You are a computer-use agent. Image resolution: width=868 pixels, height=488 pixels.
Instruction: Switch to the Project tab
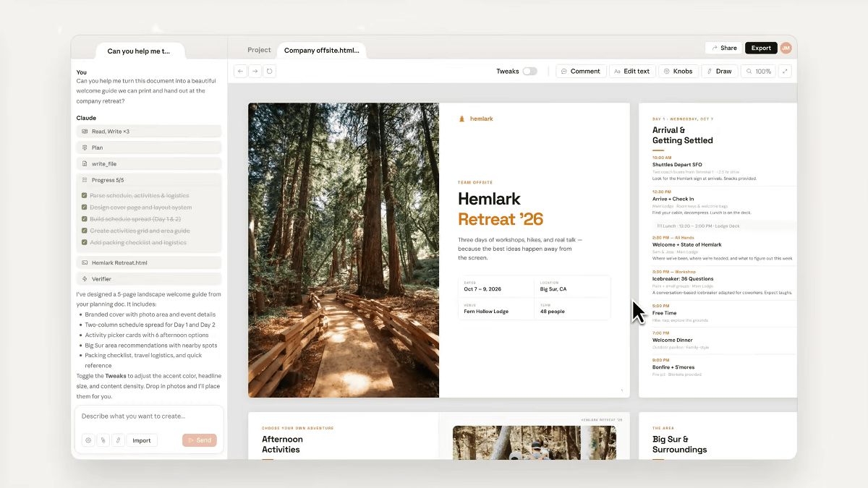coord(259,50)
